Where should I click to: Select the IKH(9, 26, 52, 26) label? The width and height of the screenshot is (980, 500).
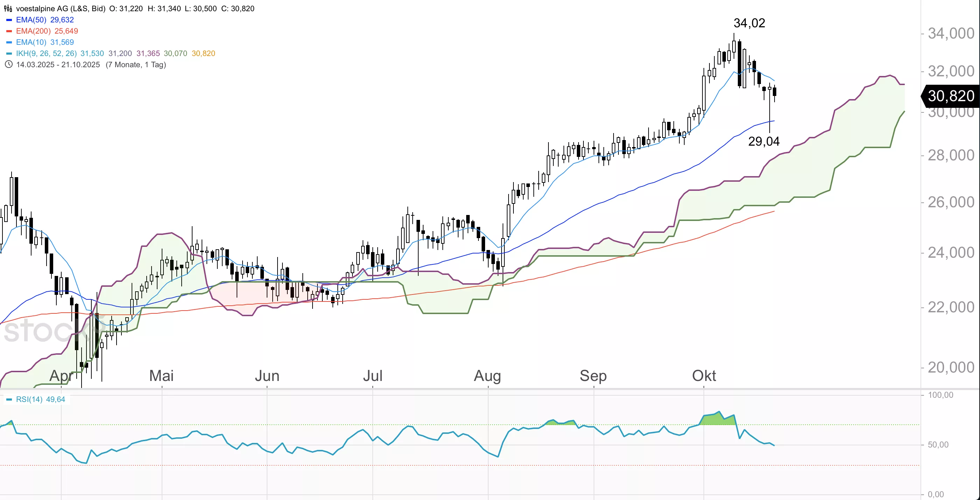46,54
